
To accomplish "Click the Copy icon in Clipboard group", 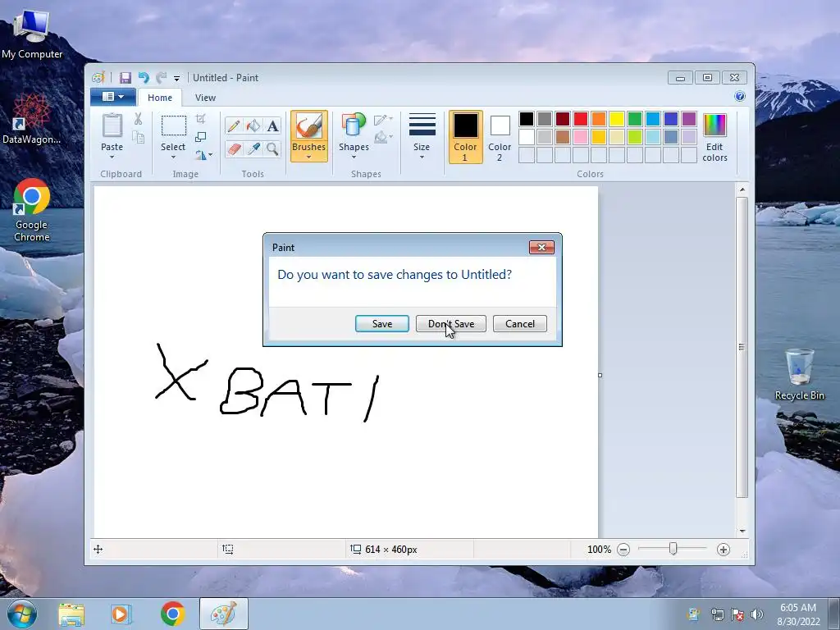I will tap(138, 138).
